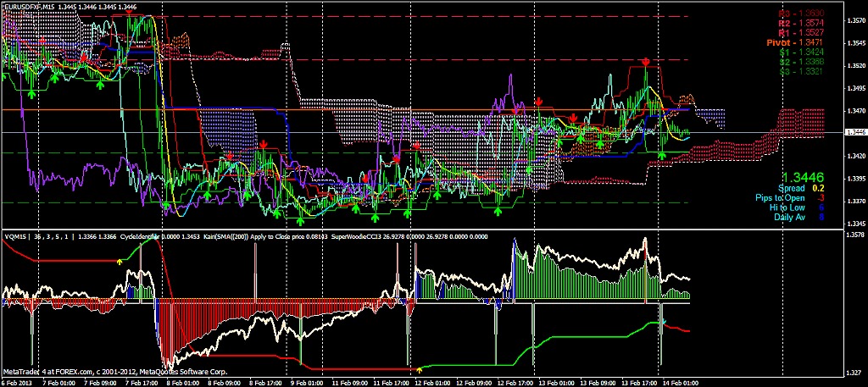
Task: Click the 11 Feb 09:00 time axis label
Action: 349,383
